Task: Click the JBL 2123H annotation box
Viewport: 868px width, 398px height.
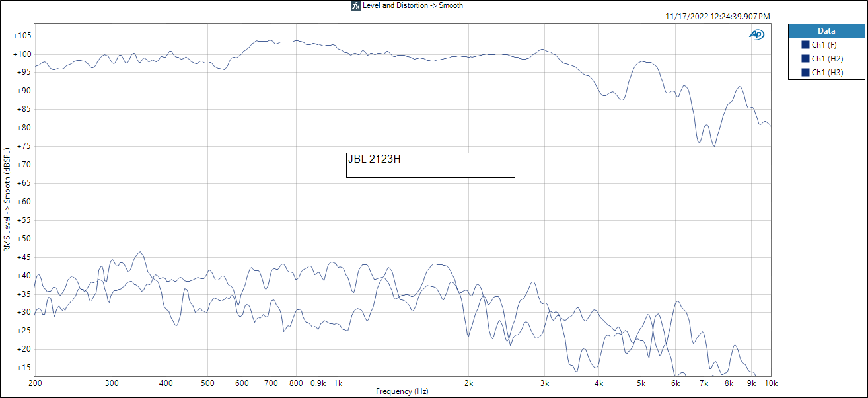Action: 430,165
